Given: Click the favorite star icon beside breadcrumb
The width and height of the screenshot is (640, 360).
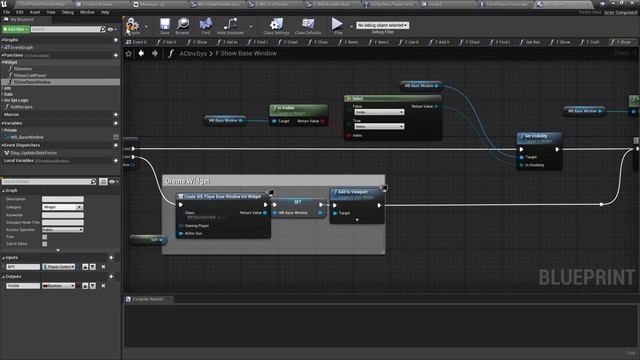Looking at the screenshot, I should pos(128,53).
